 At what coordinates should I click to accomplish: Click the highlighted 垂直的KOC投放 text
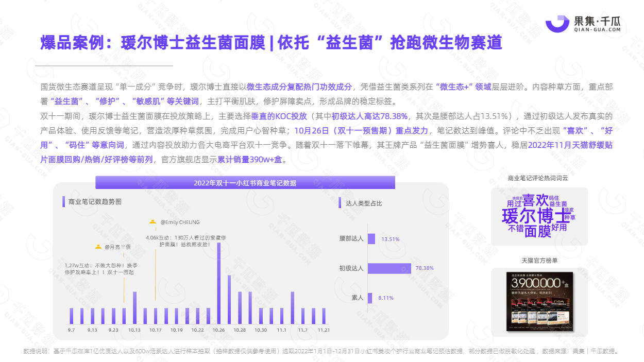tap(279, 116)
